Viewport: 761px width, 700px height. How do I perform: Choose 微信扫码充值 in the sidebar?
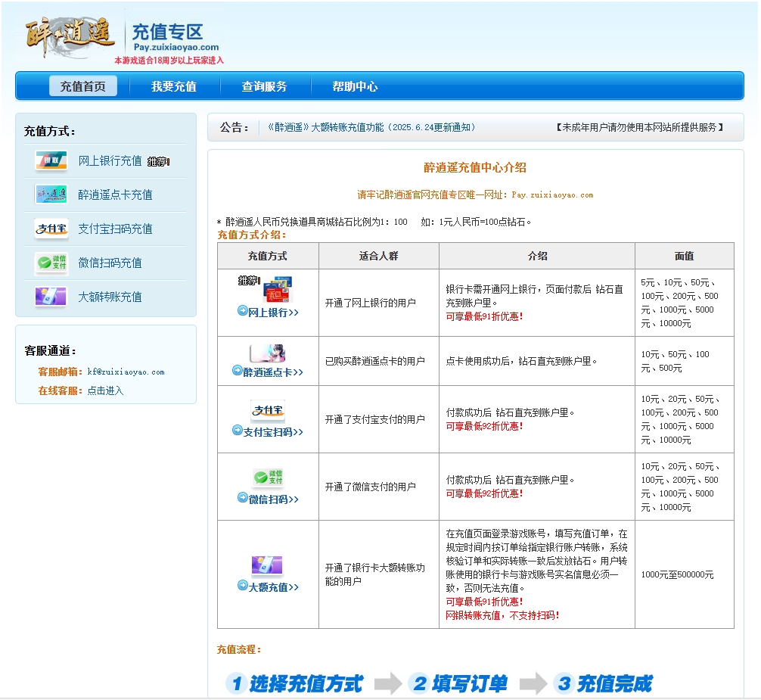110,263
